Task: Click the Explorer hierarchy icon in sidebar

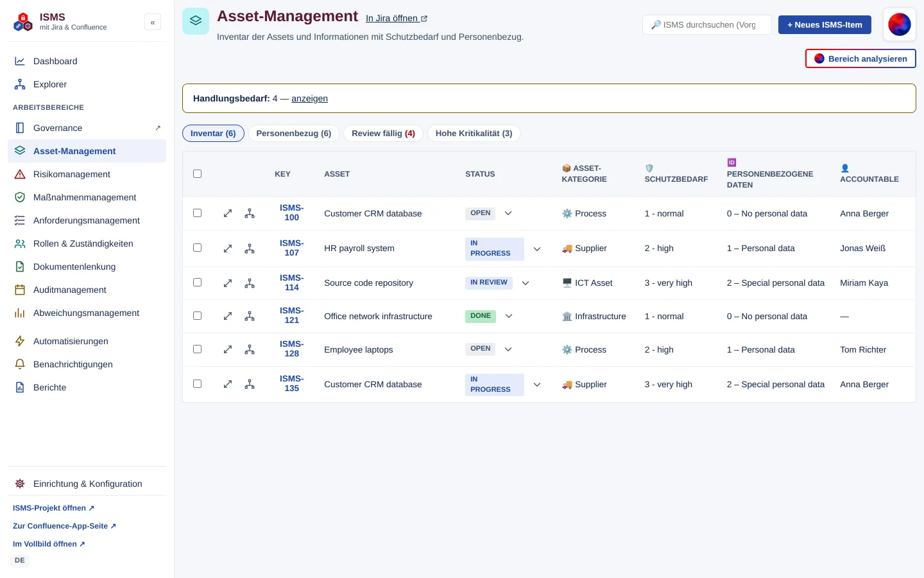Action: (x=20, y=84)
